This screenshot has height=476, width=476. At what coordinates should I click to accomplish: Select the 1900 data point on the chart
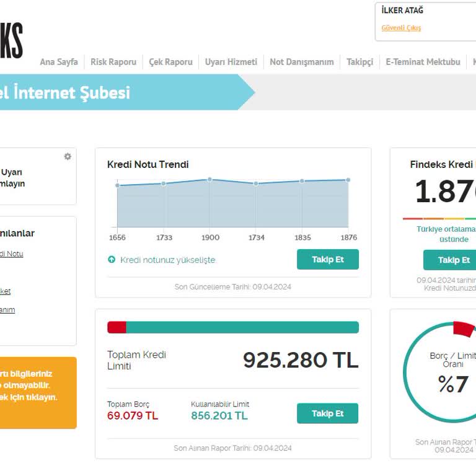point(209,180)
